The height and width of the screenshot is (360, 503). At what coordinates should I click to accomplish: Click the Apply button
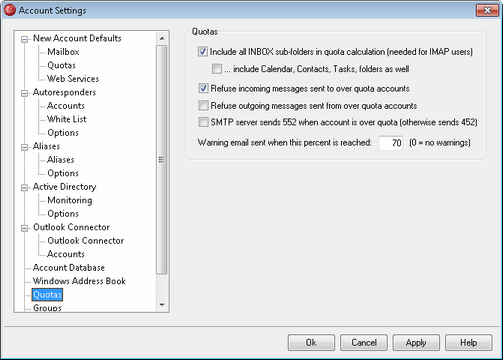(x=416, y=343)
